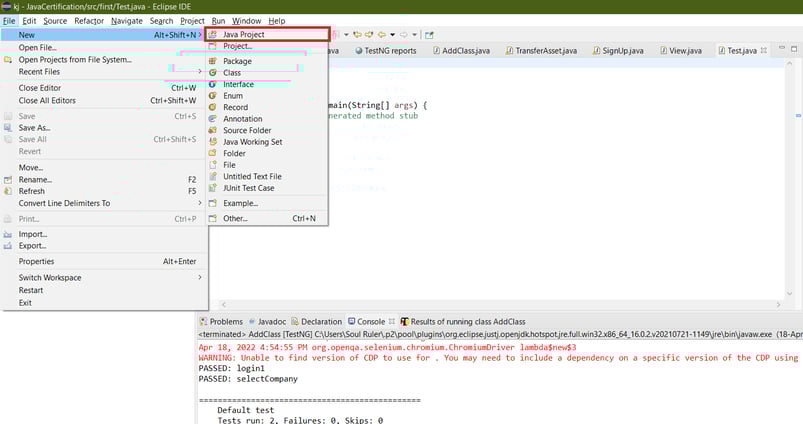This screenshot has height=424, width=803.
Task: Click the Save As... disk icon
Action: coord(8,128)
